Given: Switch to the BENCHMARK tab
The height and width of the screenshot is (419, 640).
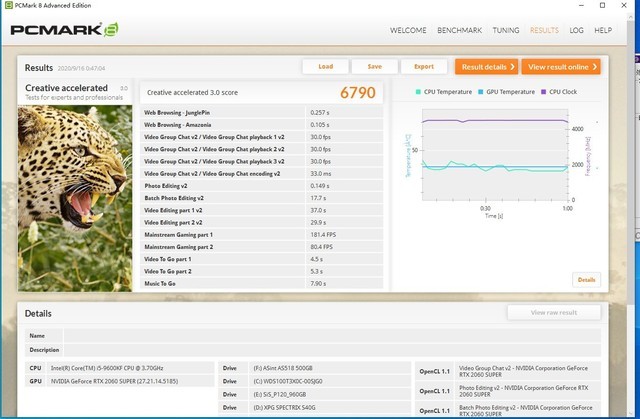Looking at the screenshot, I should pyautogui.click(x=459, y=30).
